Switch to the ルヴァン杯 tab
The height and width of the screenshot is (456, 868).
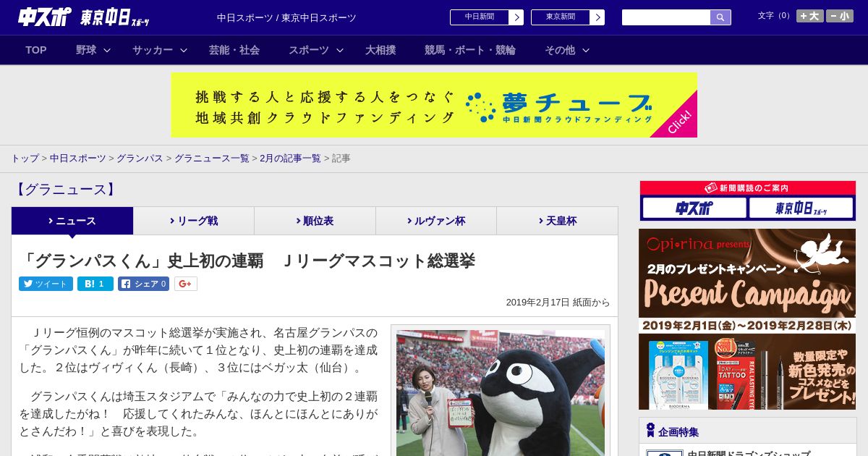(436, 221)
